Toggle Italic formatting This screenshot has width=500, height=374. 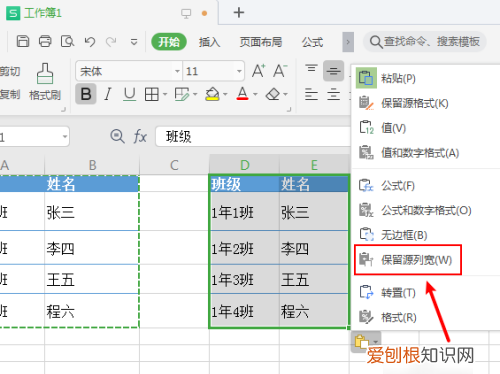pos(108,94)
